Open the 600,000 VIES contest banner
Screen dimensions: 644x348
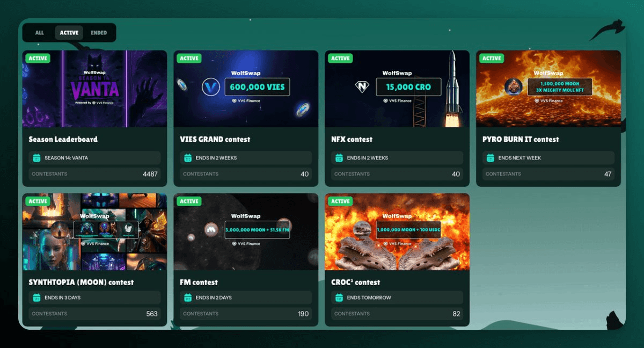(x=246, y=89)
